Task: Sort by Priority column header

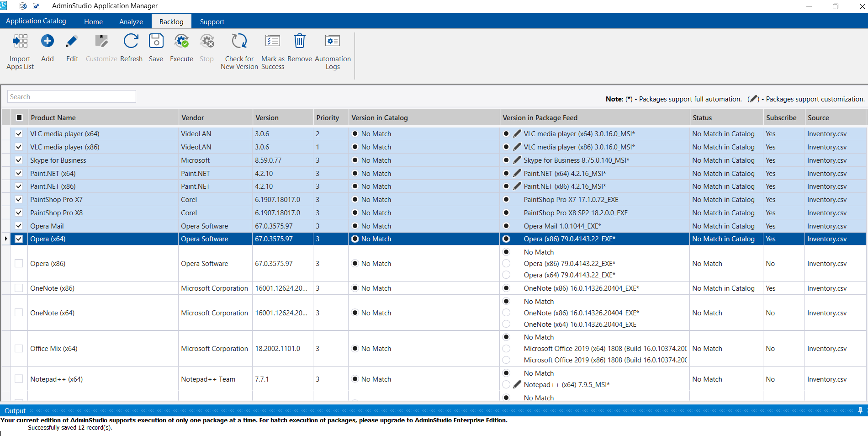Action: [331, 117]
